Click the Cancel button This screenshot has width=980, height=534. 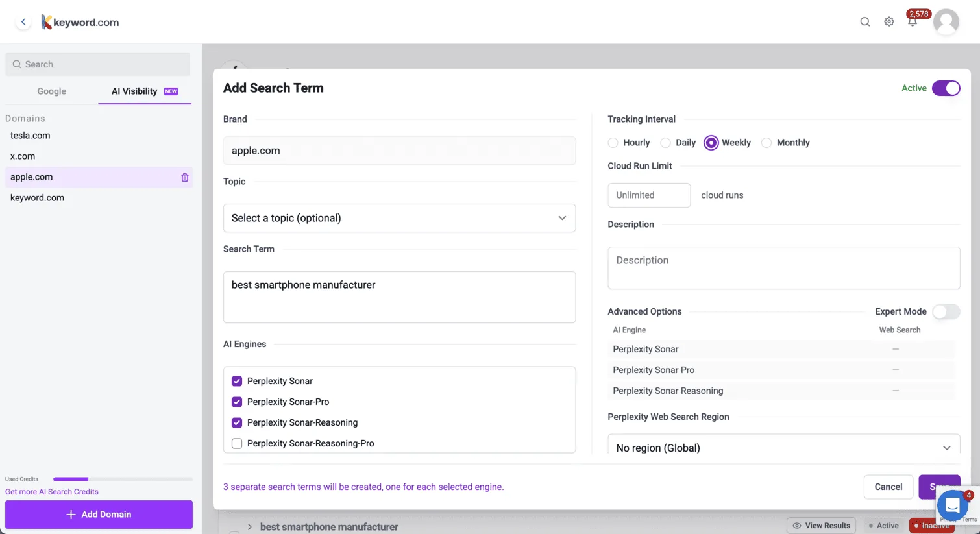tap(888, 487)
